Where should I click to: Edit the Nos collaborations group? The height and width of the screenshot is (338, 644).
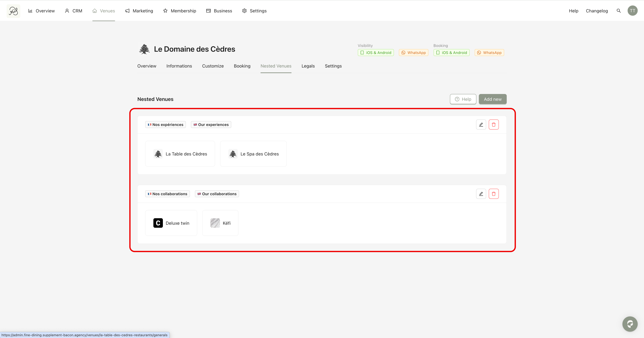[x=481, y=194]
